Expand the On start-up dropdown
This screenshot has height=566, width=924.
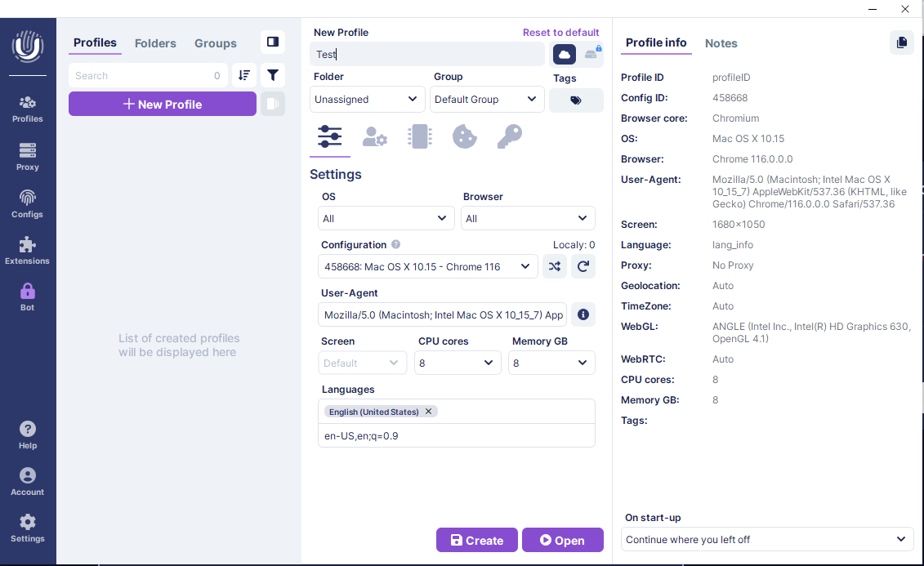(x=768, y=539)
